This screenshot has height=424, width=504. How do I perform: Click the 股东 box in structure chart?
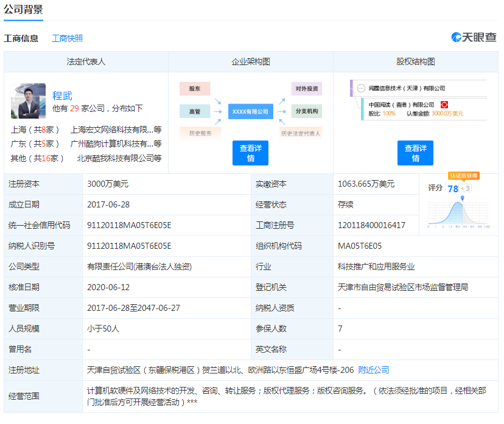(x=195, y=89)
